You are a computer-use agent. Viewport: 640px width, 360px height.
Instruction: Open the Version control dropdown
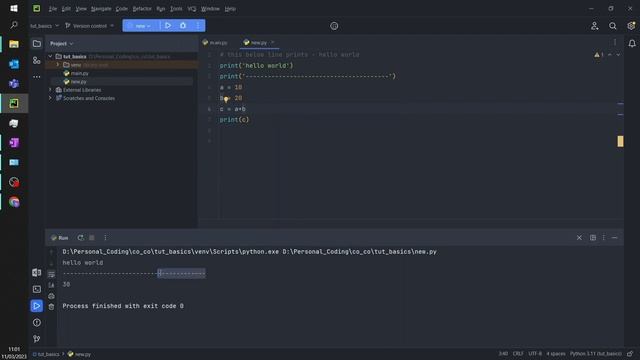(89, 26)
